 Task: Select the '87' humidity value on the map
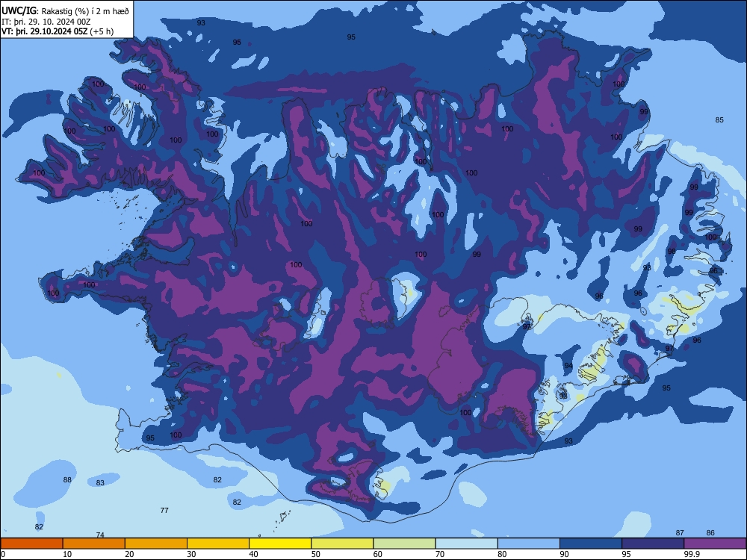680,533
